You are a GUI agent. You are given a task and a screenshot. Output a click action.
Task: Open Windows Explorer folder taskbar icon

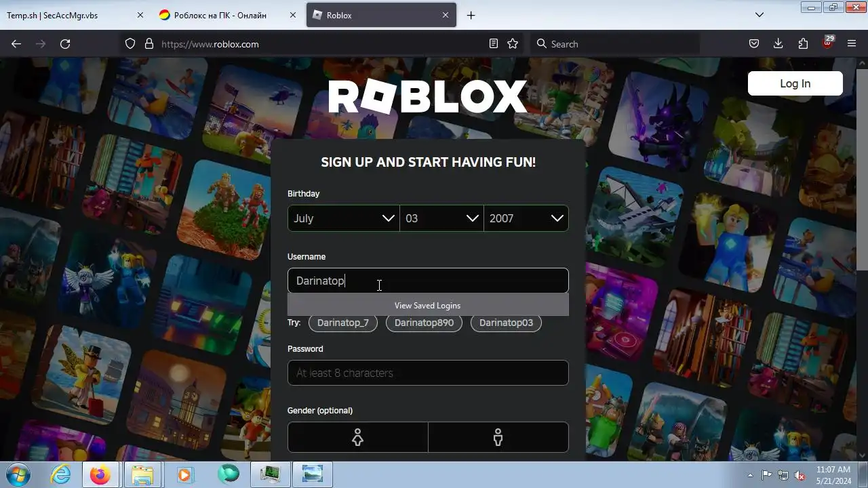coord(142,474)
